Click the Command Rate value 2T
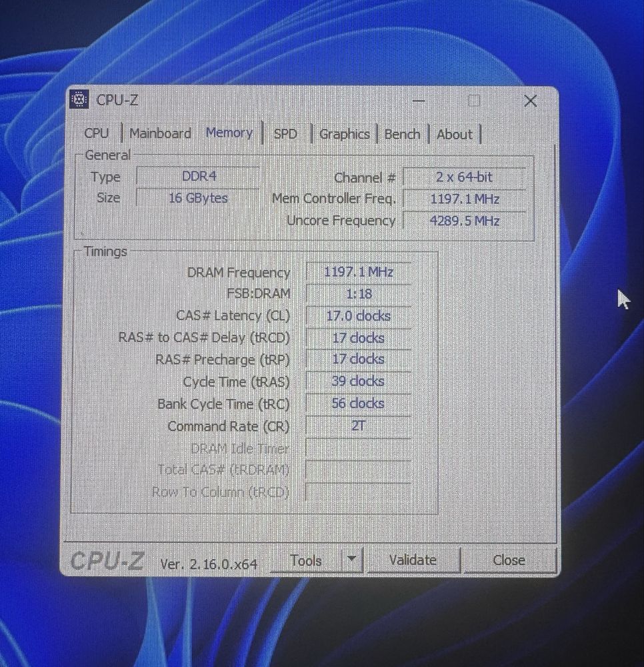 (359, 426)
